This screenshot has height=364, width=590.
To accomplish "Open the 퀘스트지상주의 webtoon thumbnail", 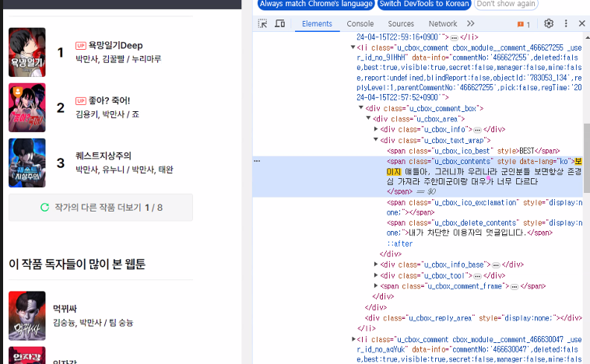I will coord(27,163).
